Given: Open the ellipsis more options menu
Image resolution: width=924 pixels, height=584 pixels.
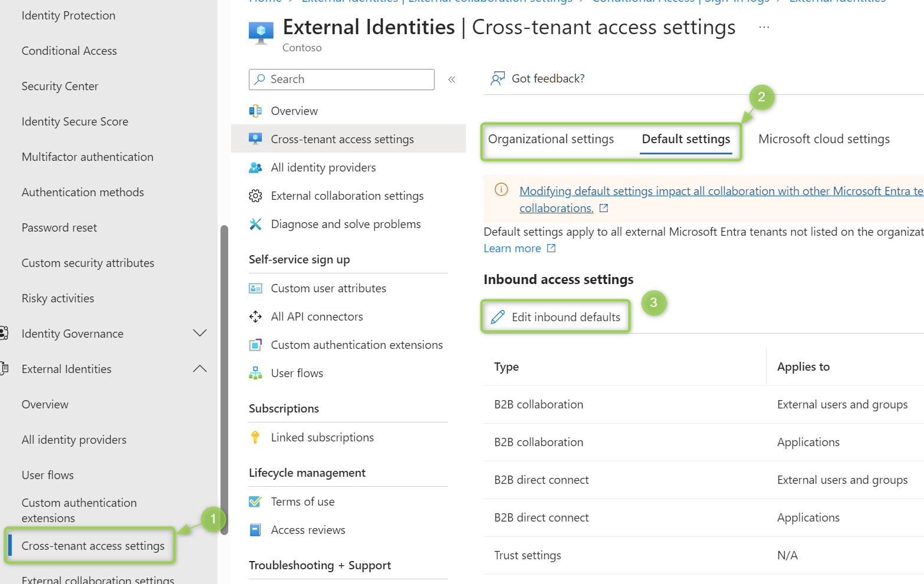Looking at the screenshot, I should pyautogui.click(x=764, y=27).
